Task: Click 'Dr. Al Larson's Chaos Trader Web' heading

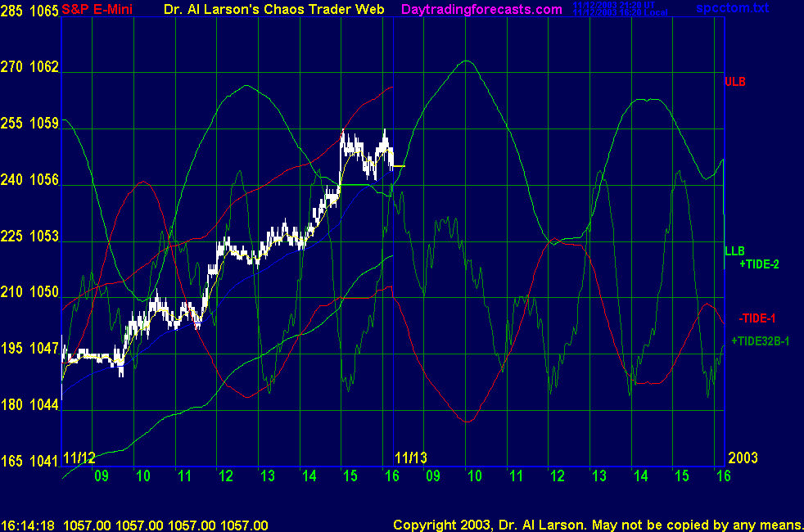Action: coord(273,10)
